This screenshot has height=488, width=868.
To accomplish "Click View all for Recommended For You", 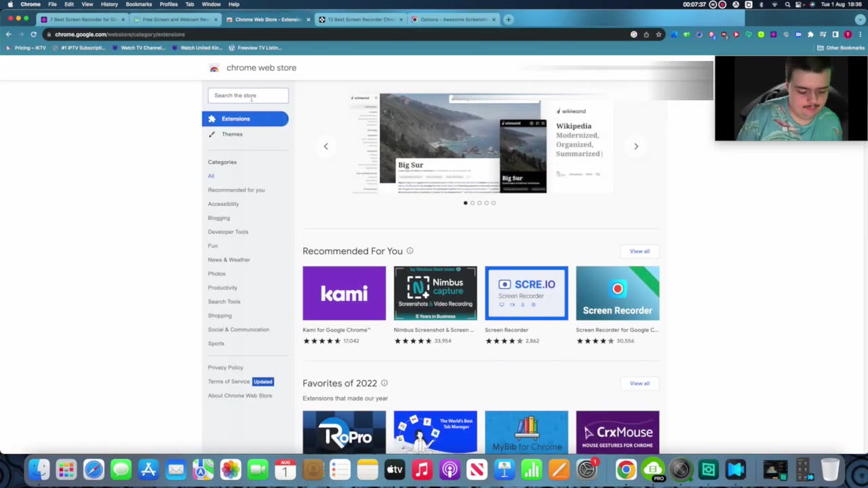I will coord(639,251).
